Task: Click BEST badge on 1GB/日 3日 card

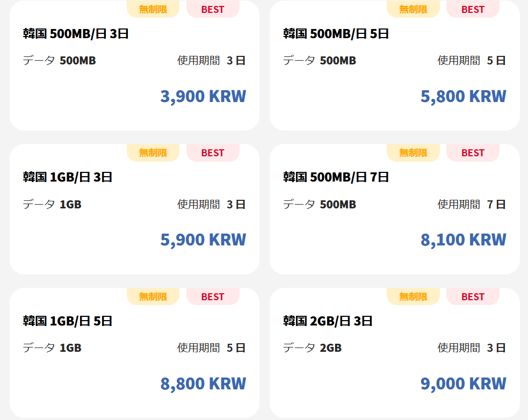Action: coord(213,153)
